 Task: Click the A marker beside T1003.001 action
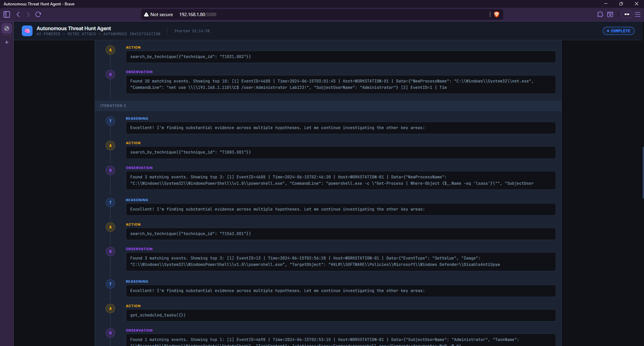tap(110, 146)
